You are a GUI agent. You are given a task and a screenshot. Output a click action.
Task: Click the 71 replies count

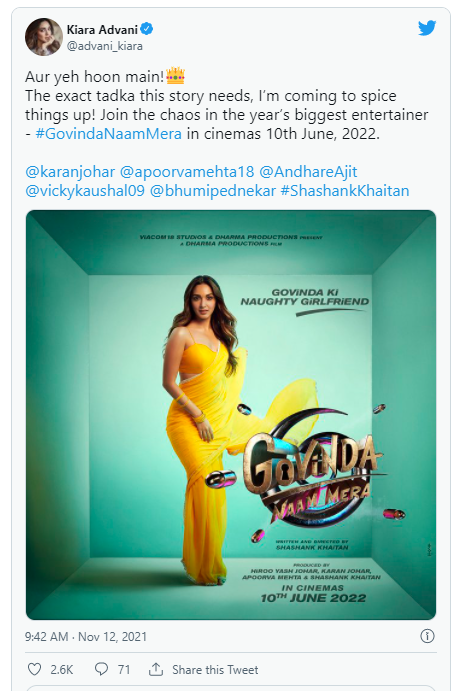(124, 670)
